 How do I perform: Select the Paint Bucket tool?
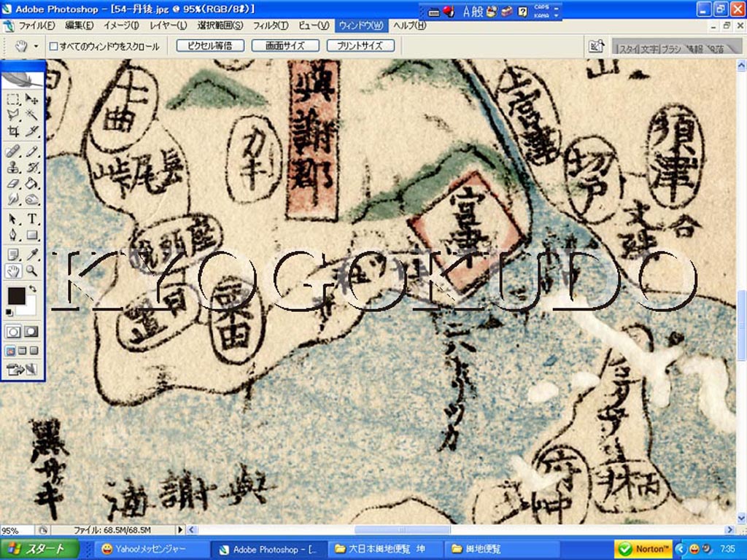point(31,183)
